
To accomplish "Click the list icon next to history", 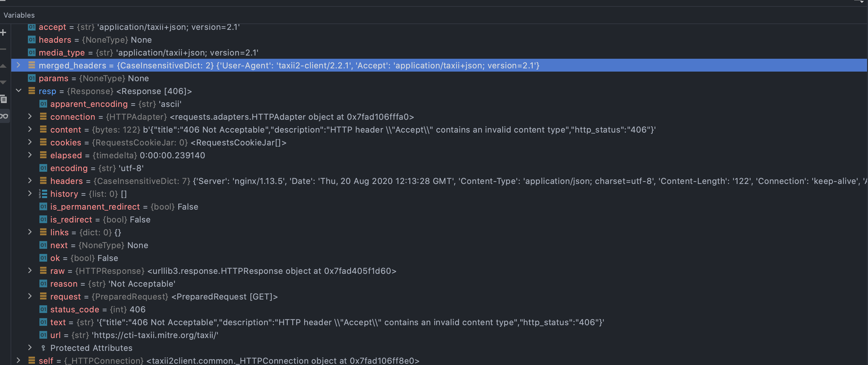I will [43, 194].
